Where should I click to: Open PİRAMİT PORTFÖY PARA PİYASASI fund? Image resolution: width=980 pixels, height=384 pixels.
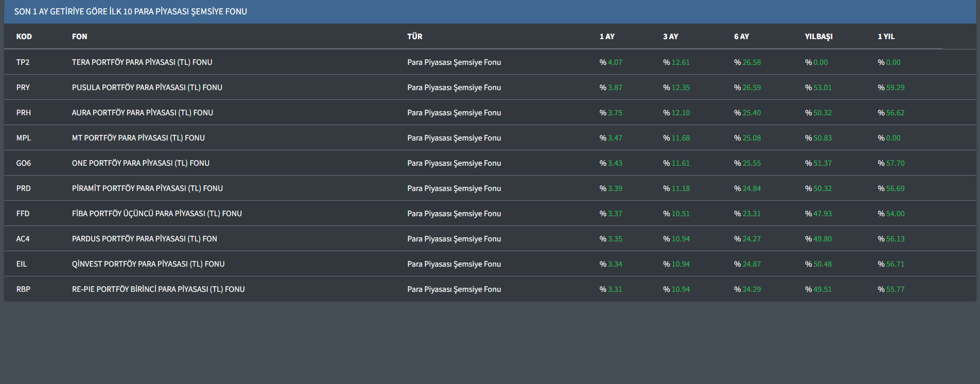147,188
